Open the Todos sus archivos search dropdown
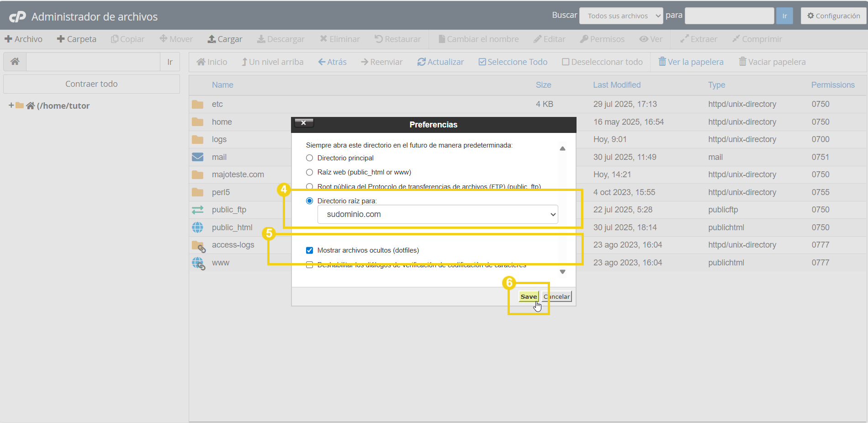Screen dimensions: 868x423 tap(621, 16)
